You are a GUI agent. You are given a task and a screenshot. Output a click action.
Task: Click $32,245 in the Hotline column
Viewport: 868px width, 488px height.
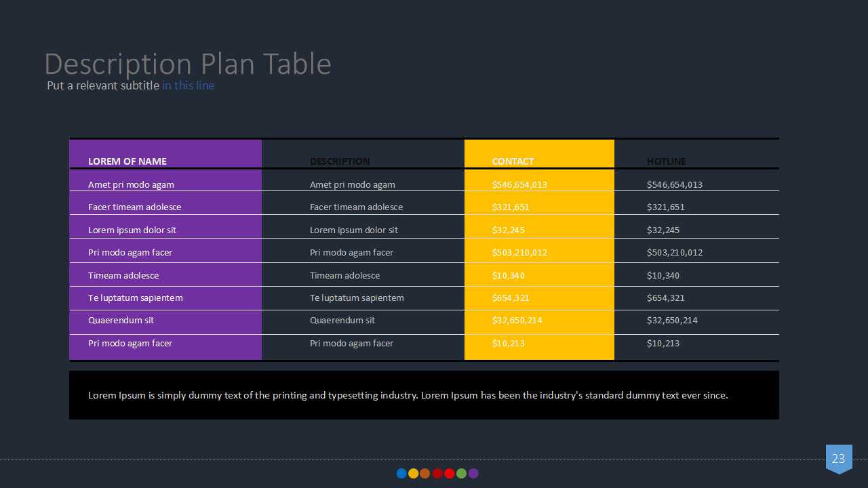[x=663, y=230]
